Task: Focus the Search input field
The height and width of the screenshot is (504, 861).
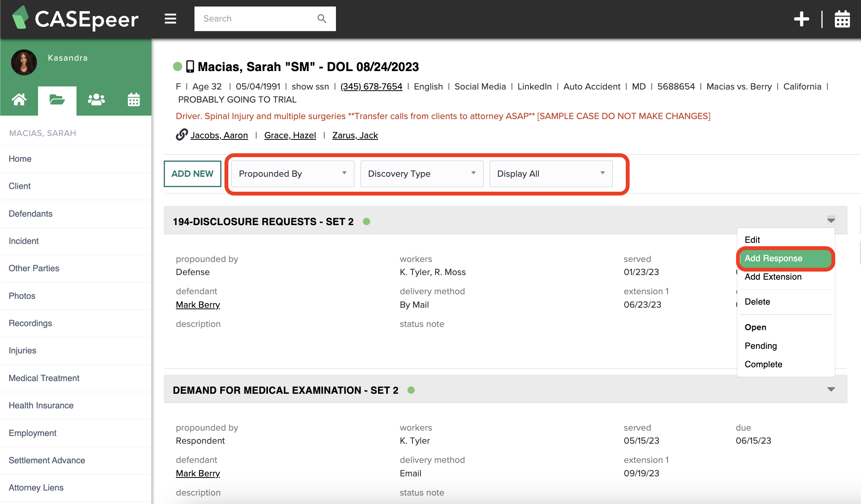Action: click(x=265, y=18)
